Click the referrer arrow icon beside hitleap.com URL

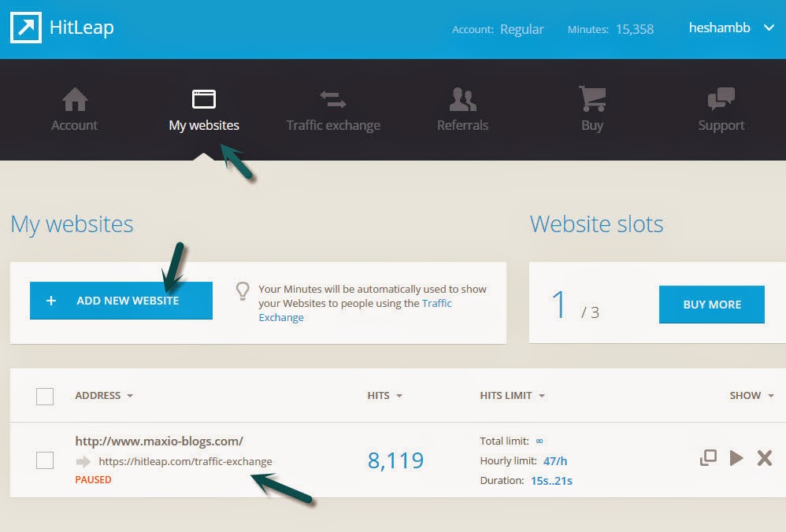tap(83, 461)
